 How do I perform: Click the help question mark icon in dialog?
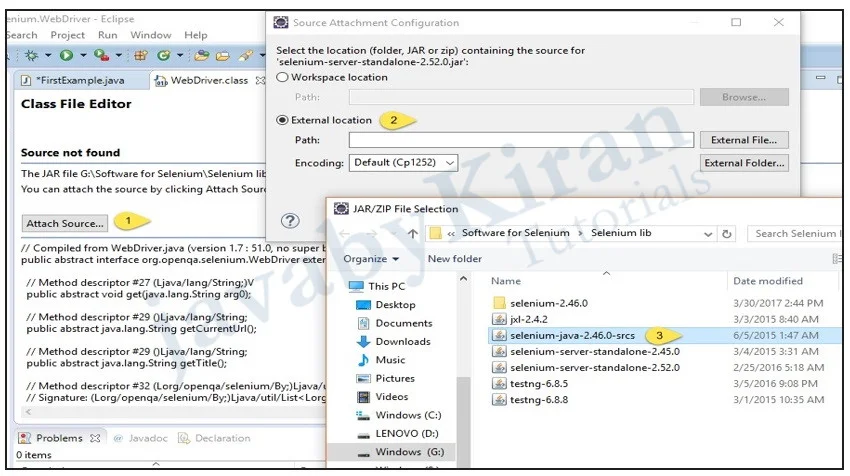(290, 221)
